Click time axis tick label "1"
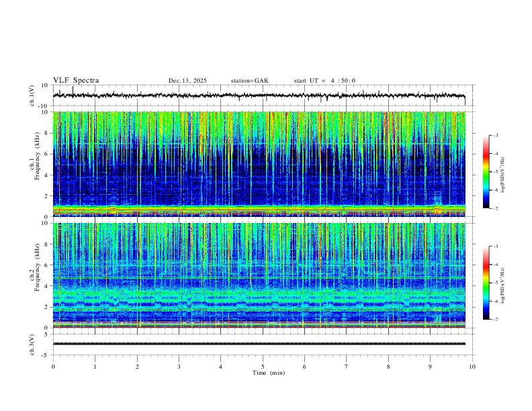Image resolution: width=532 pixels, height=411 pixels. click(x=95, y=367)
